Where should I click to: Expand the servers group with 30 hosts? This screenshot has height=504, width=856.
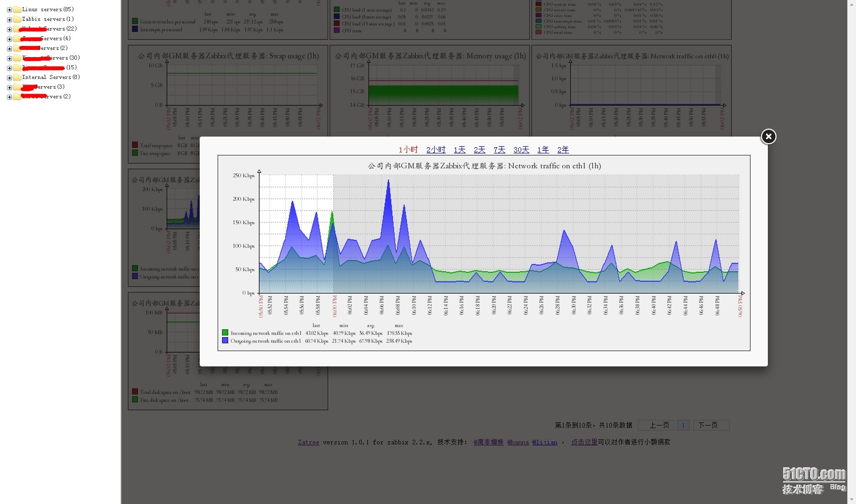pyautogui.click(x=9, y=58)
